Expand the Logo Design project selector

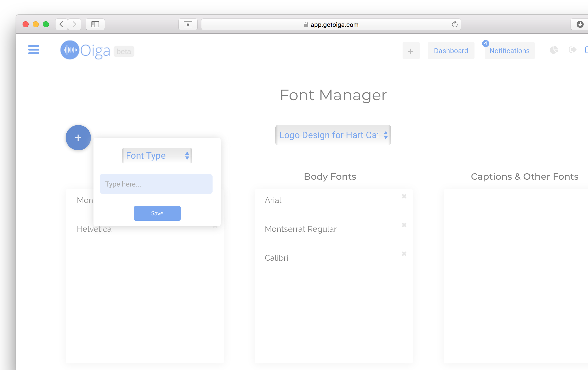click(x=333, y=135)
